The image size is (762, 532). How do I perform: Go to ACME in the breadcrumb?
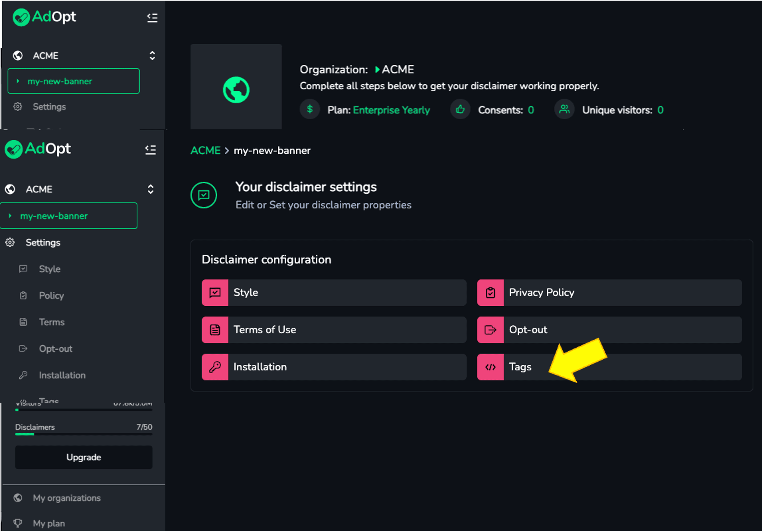[205, 151]
